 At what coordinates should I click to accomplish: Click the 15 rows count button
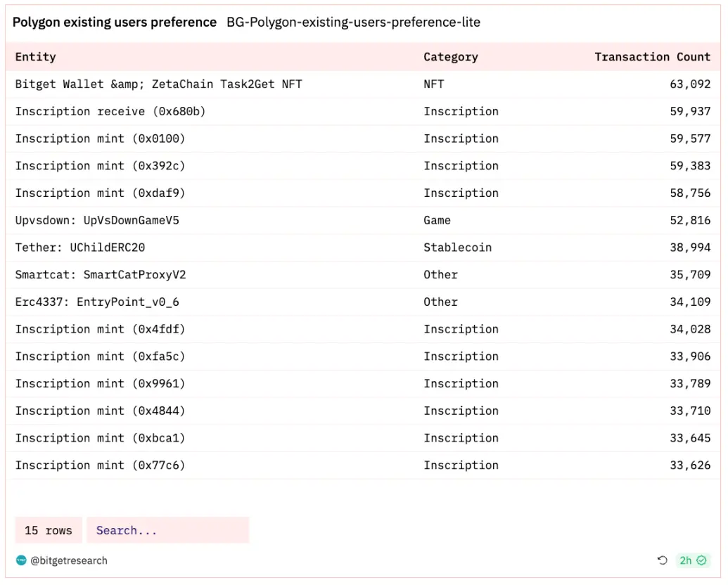(x=49, y=530)
